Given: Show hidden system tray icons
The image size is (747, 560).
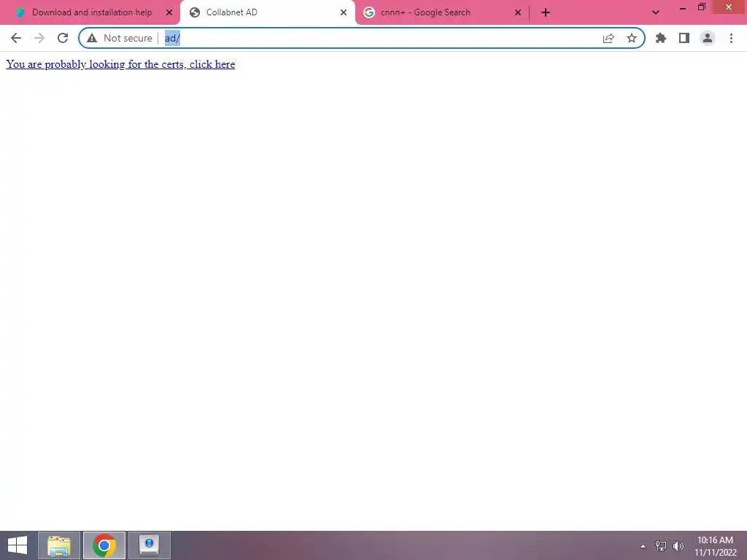Looking at the screenshot, I should (x=643, y=546).
